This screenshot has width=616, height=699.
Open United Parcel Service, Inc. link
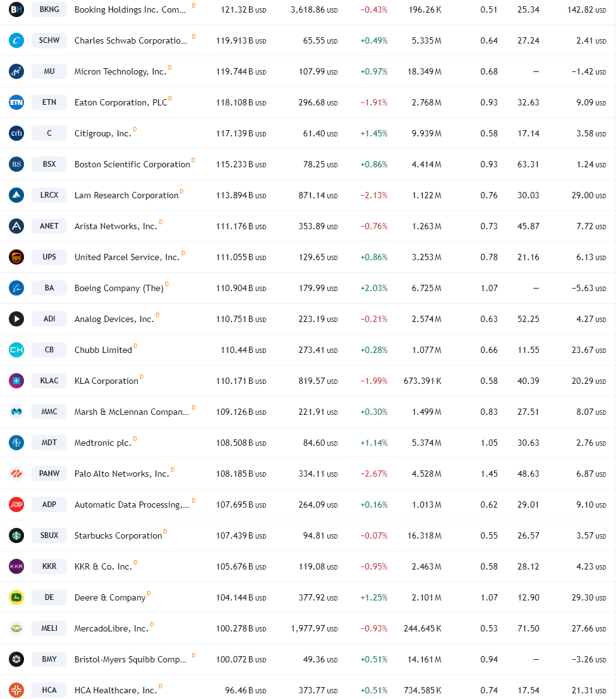pyautogui.click(x=127, y=257)
